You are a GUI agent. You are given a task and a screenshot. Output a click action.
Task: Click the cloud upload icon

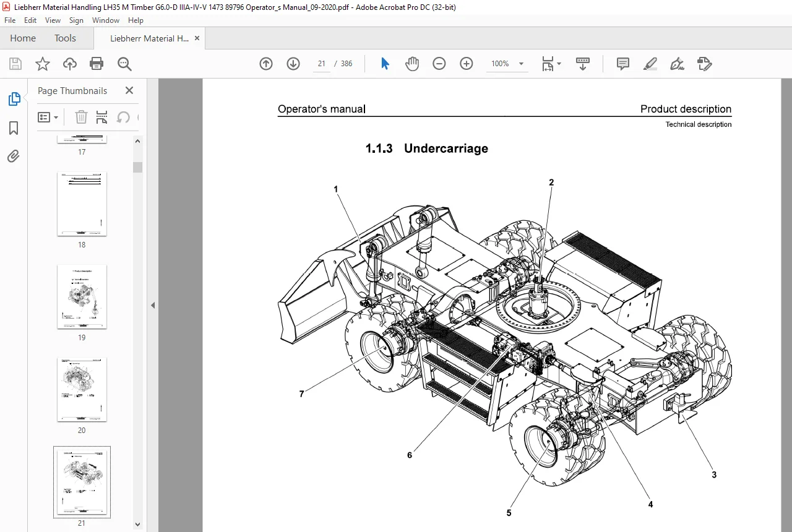pos(70,64)
